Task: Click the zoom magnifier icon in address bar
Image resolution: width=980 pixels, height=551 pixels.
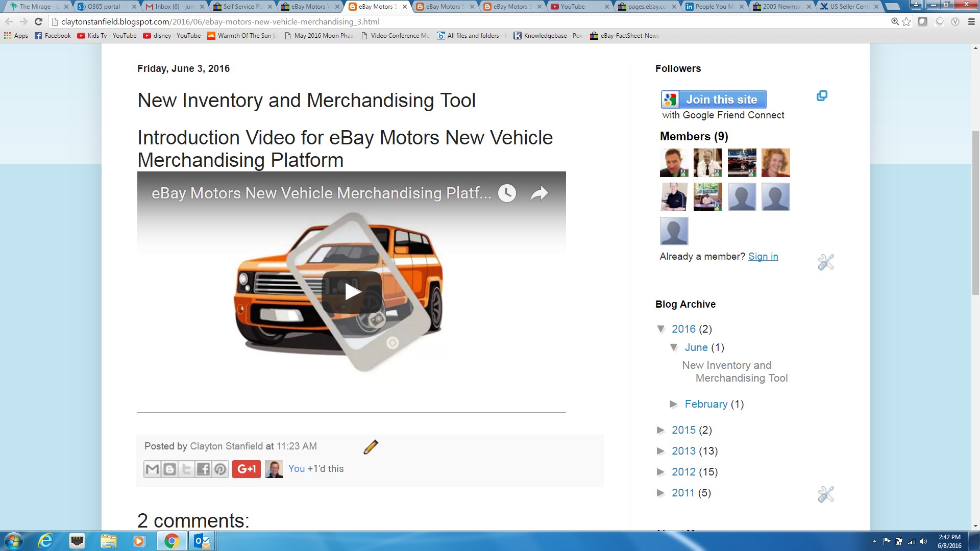Action: click(895, 21)
